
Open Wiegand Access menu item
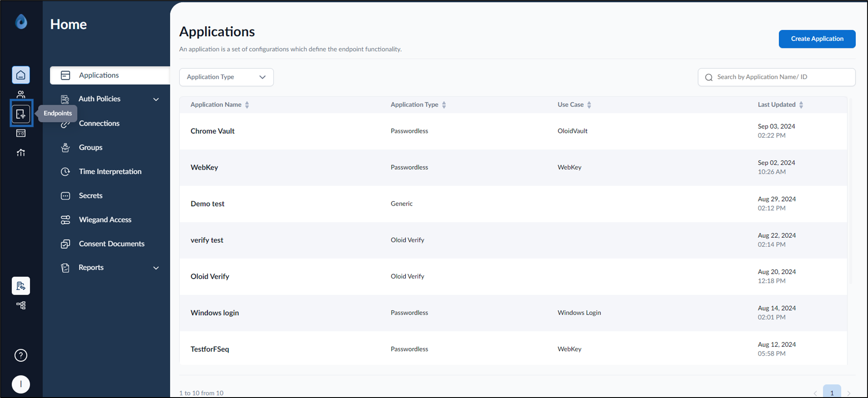pyautogui.click(x=105, y=220)
